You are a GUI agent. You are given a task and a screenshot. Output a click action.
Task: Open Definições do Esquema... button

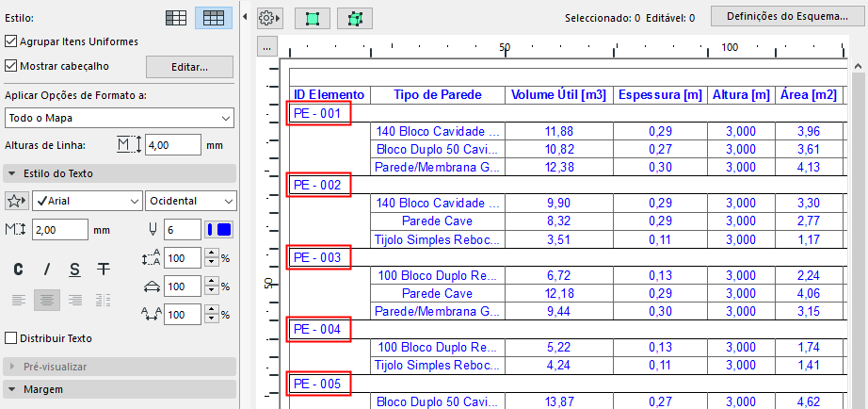pyautogui.click(x=788, y=16)
